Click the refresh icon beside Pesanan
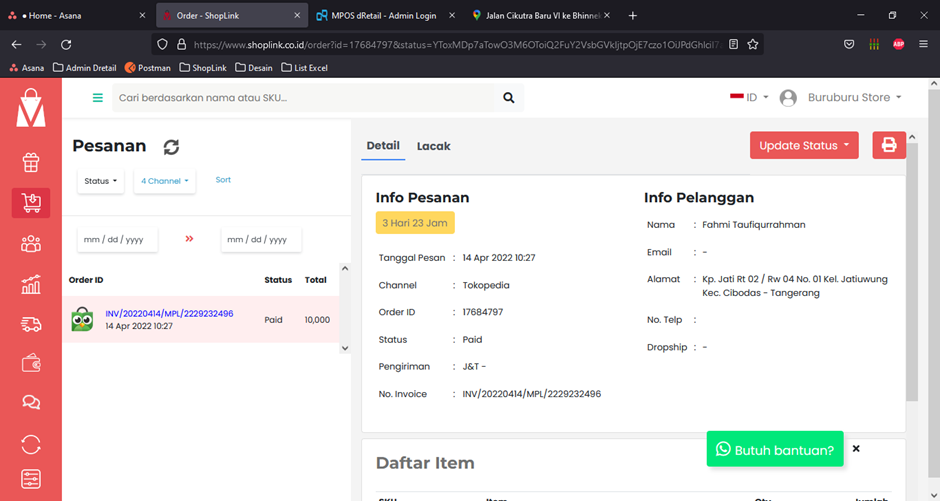Image resolution: width=940 pixels, height=501 pixels. tap(171, 147)
